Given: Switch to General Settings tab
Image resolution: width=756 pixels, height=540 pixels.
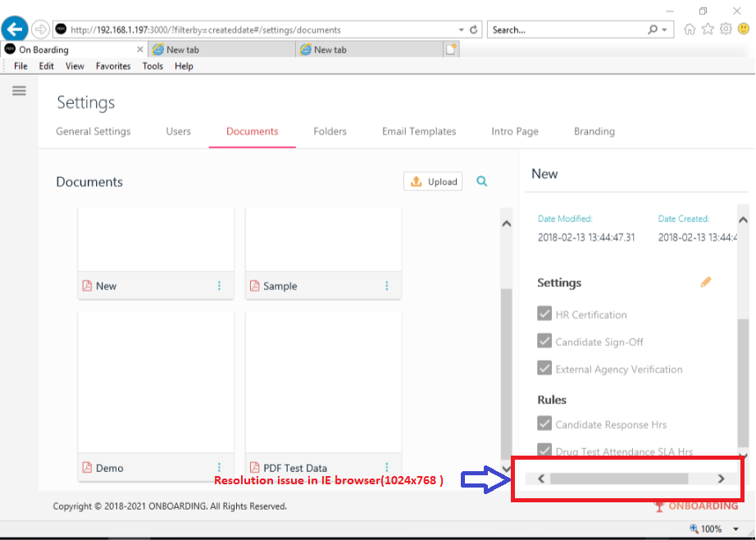Looking at the screenshot, I should (x=93, y=131).
